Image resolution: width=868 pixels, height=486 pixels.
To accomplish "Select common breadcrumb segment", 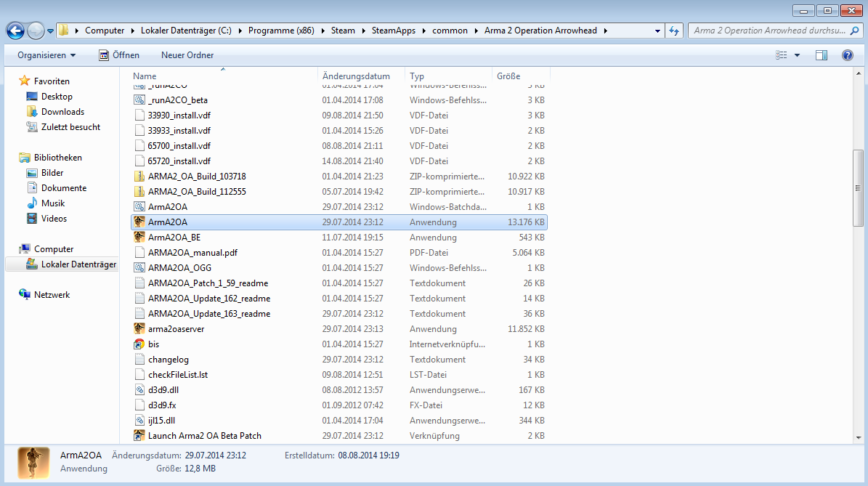I will (x=450, y=31).
